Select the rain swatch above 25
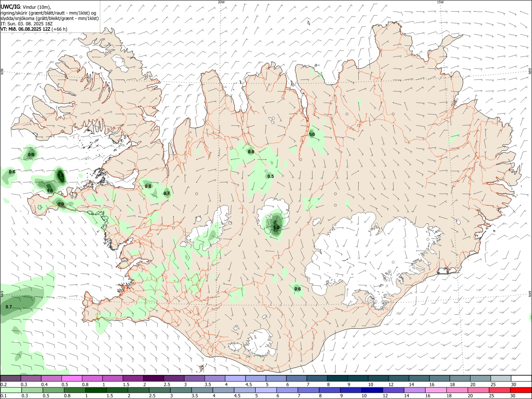 (500, 390)
